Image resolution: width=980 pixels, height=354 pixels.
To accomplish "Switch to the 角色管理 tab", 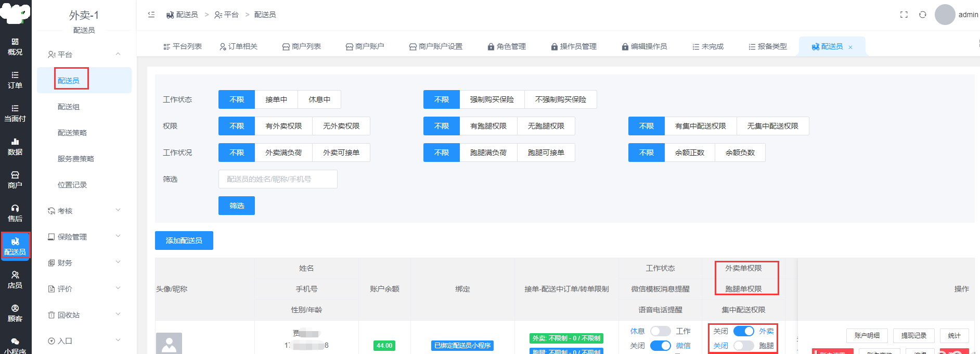I will (507, 46).
